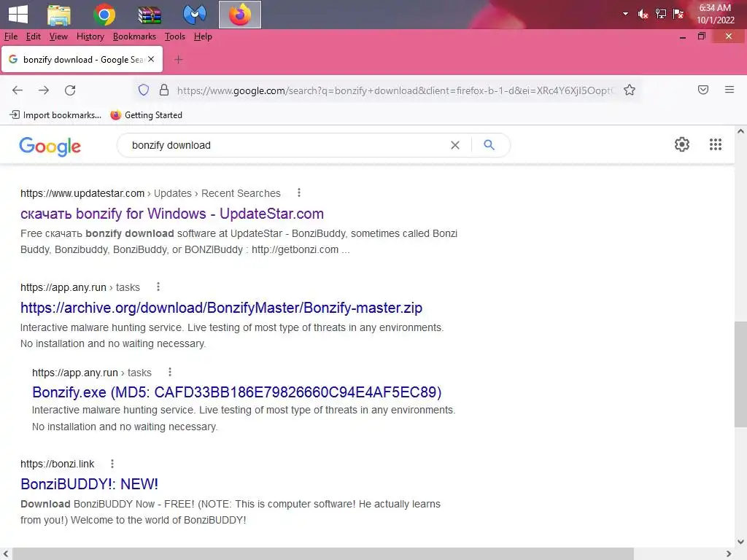
Task: Bookmark this page with the star
Action: tap(630, 90)
